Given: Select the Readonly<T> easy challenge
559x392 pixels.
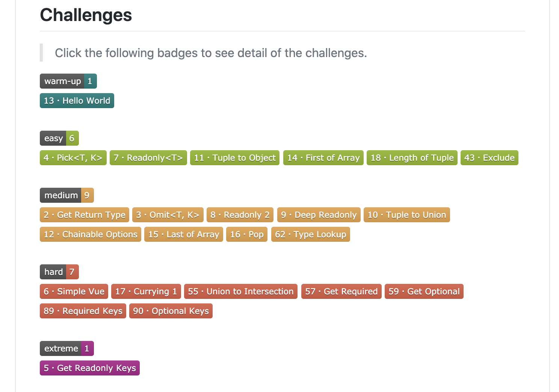Looking at the screenshot, I should pos(148,158).
